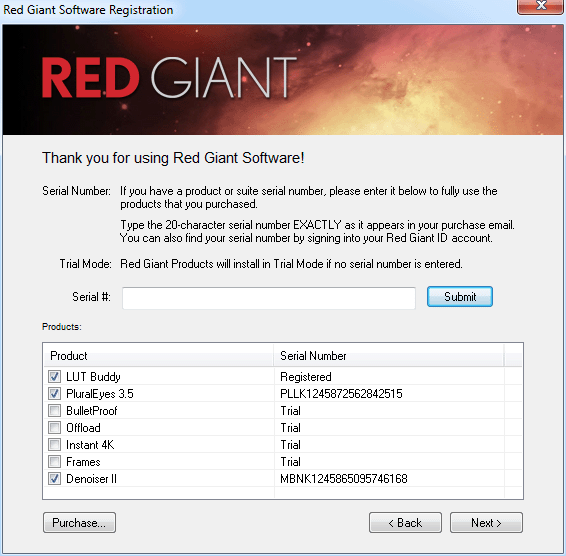
Task: Go to previous step with Back
Action: (405, 522)
